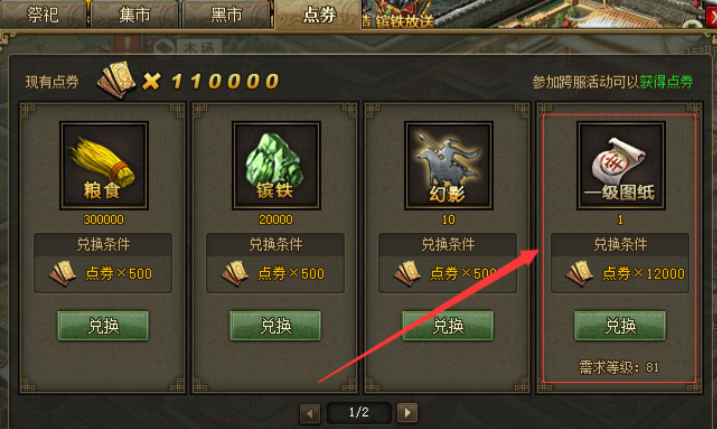Go to previous page arrow

click(x=310, y=413)
